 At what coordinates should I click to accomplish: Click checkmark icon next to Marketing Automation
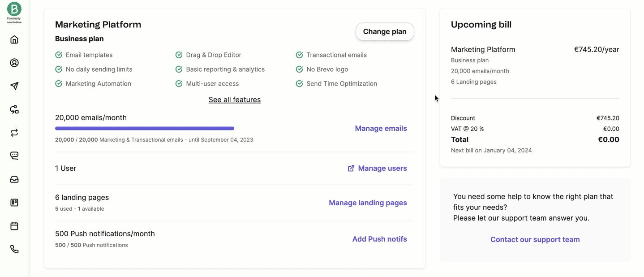(59, 84)
